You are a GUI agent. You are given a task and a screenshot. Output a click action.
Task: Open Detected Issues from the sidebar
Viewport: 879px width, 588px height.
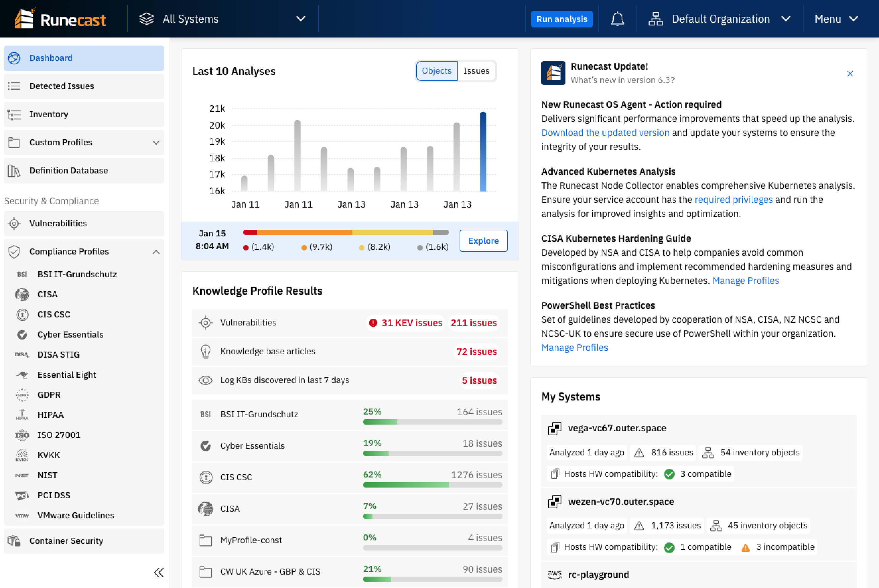(x=62, y=86)
